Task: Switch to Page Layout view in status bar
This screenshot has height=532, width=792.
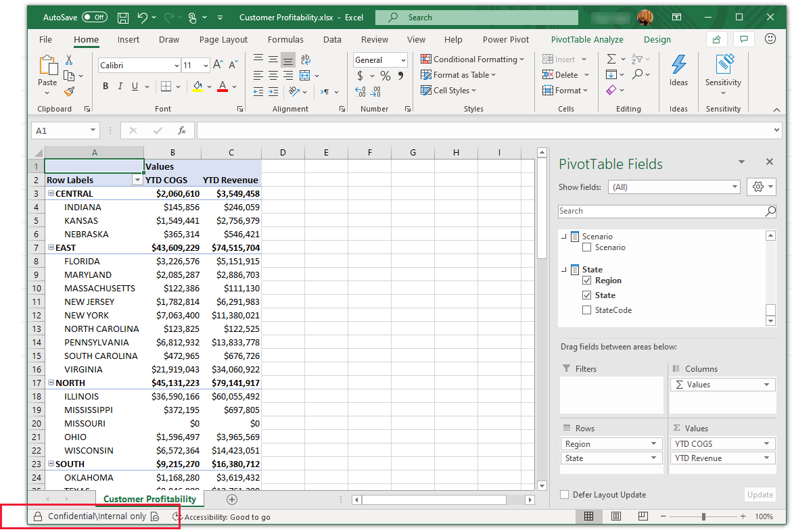Action: (615, 516)
